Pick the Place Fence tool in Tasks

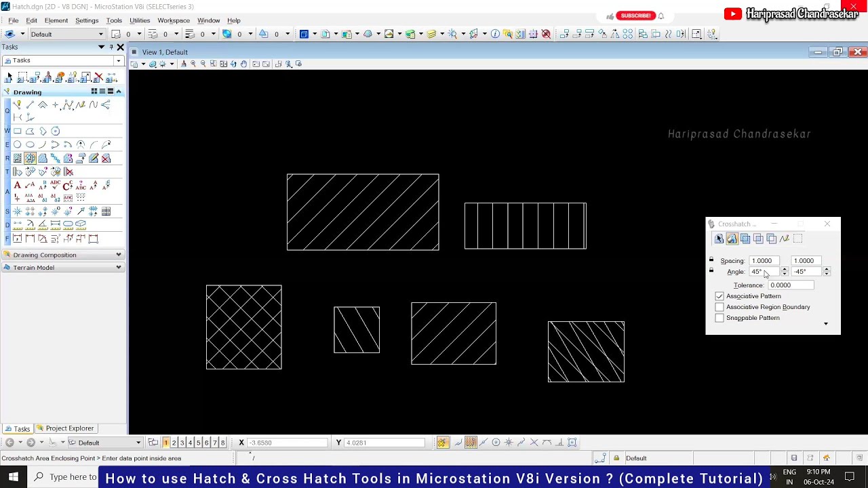(x=22, y=77)
